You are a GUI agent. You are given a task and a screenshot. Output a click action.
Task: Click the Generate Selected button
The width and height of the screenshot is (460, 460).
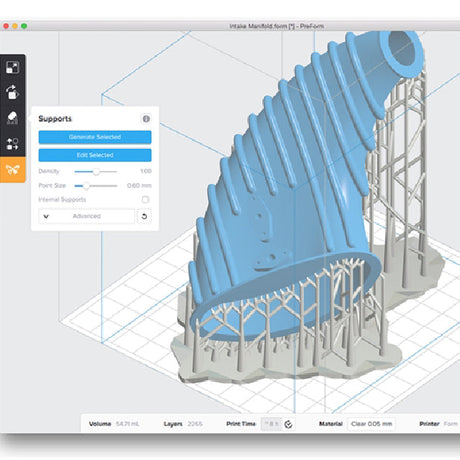pyautogui.click(x=95, y=137)
